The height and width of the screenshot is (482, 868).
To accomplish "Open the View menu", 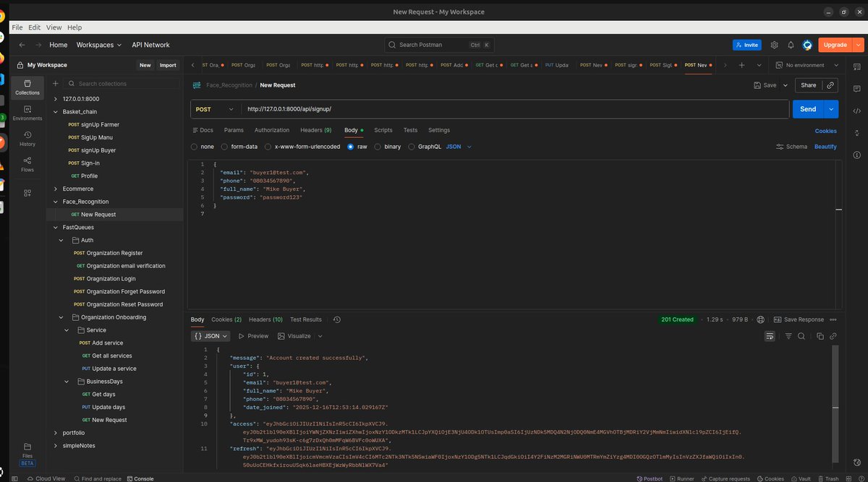I will click(54, 27).
